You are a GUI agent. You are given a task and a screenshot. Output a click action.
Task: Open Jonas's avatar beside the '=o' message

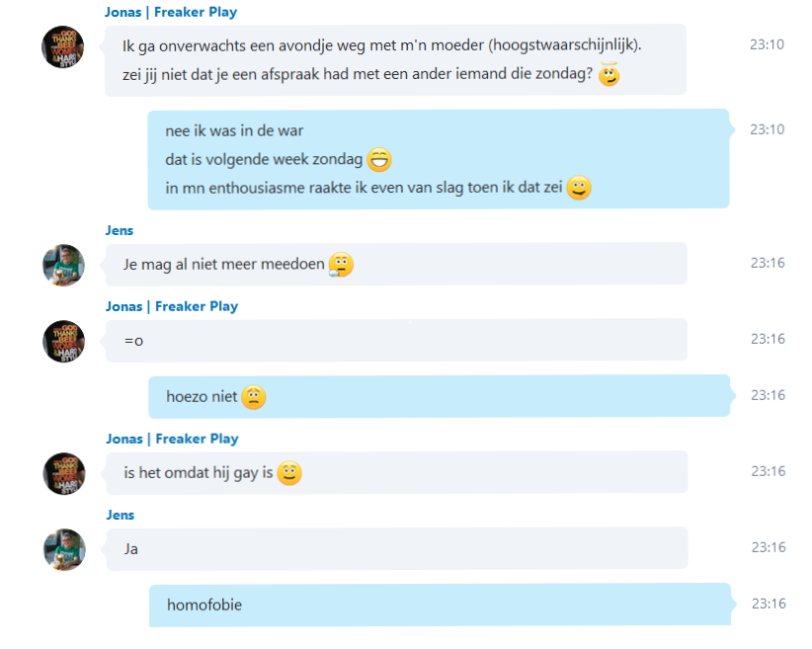tap(63, 342)
